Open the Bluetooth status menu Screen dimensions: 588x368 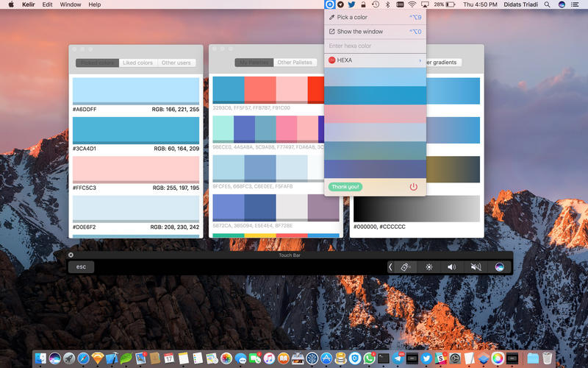click(x=388, y=4)
